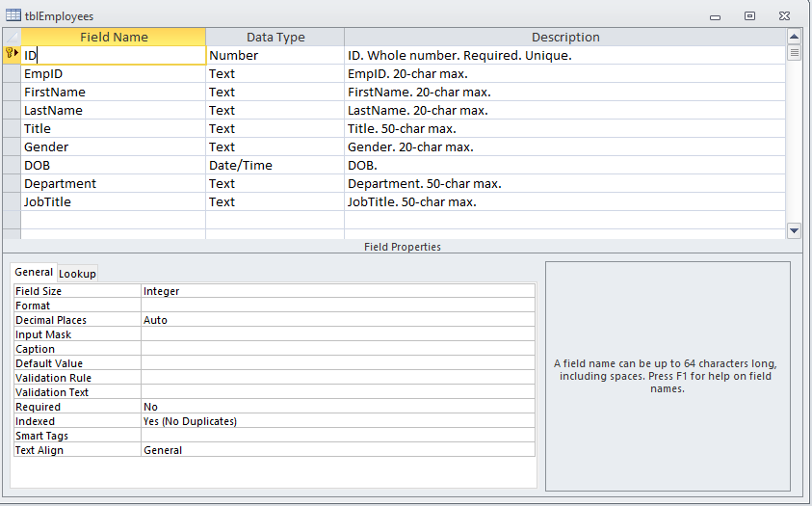This screenshot has height=506, width=812.
Task: Click description 'Gender. 20-char max.'
Action: (x=565, y=147)
